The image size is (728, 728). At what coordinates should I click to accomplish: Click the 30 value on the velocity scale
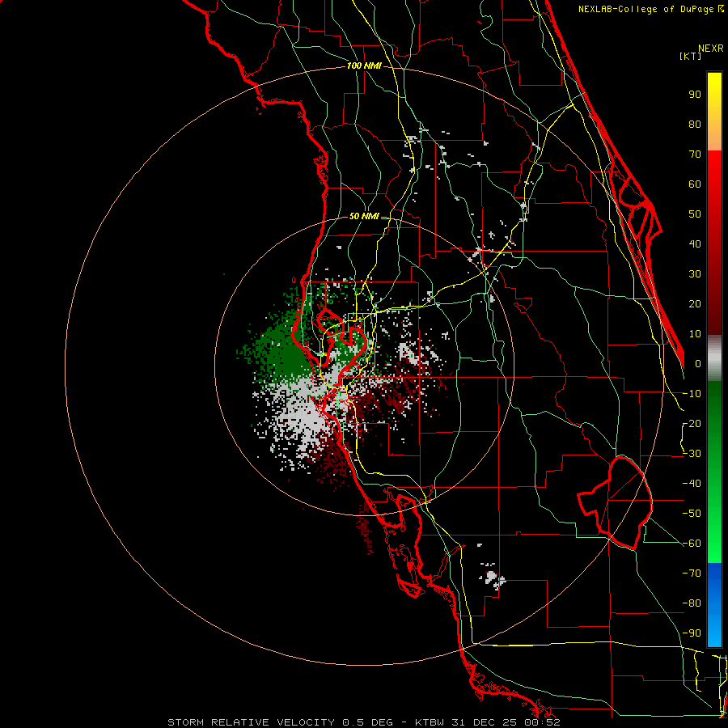tap(695, 274)
